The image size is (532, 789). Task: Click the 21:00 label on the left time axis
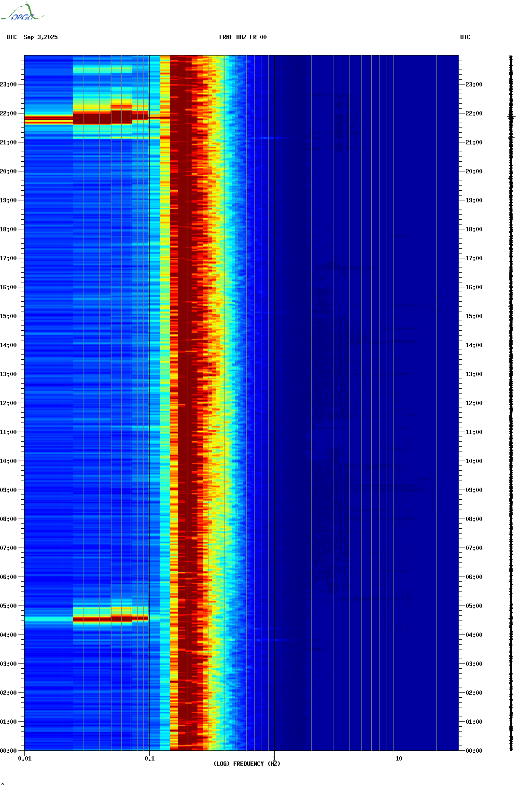[x=8, y=142]
